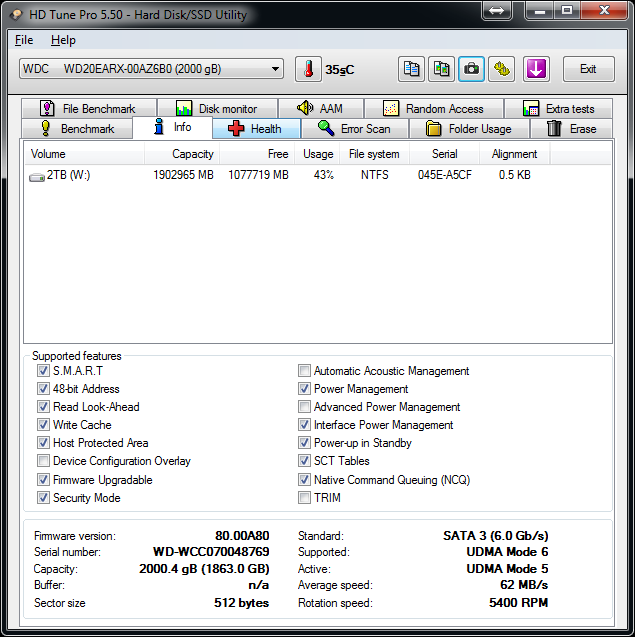Save screenshot using the camera icon
635x637 pixels.
[471, 69]
